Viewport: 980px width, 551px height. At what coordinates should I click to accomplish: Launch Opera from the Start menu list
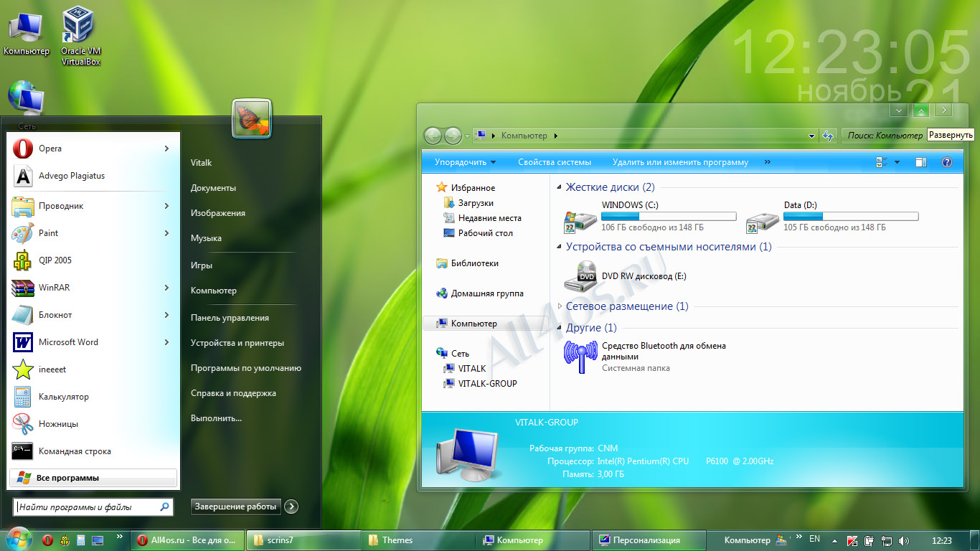click(x=92, y=149)
